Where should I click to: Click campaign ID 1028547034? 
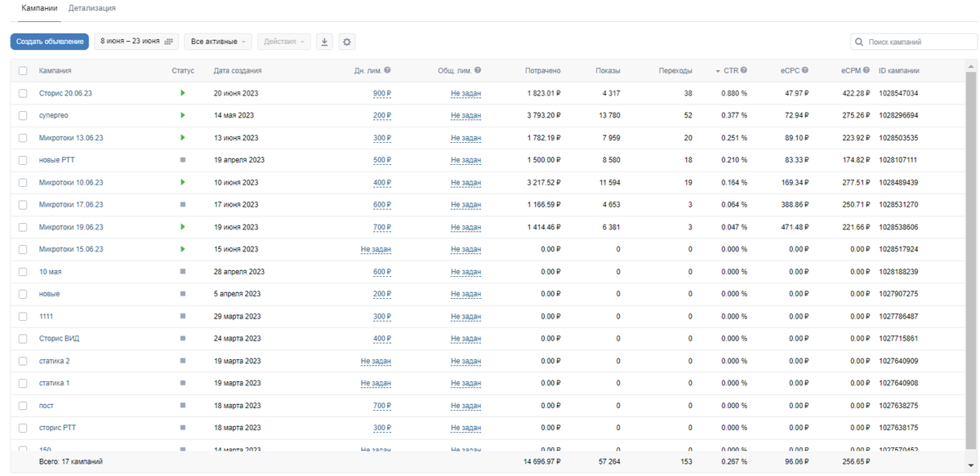[x=898, y=93]
